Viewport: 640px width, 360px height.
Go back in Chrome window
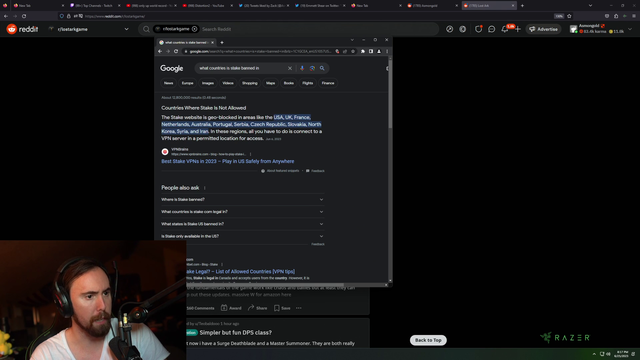click(x=160, y=51)
